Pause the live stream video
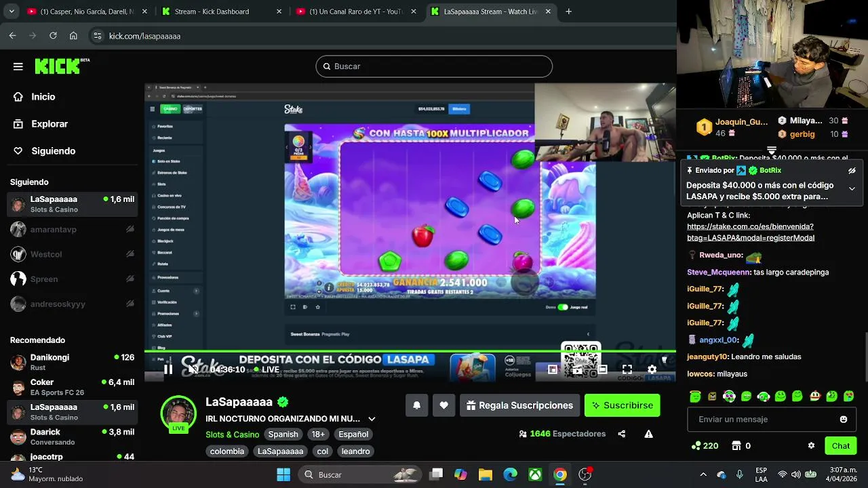Image resolution: width=868 pixels, height=488 pixels. (x=168, y=369)
